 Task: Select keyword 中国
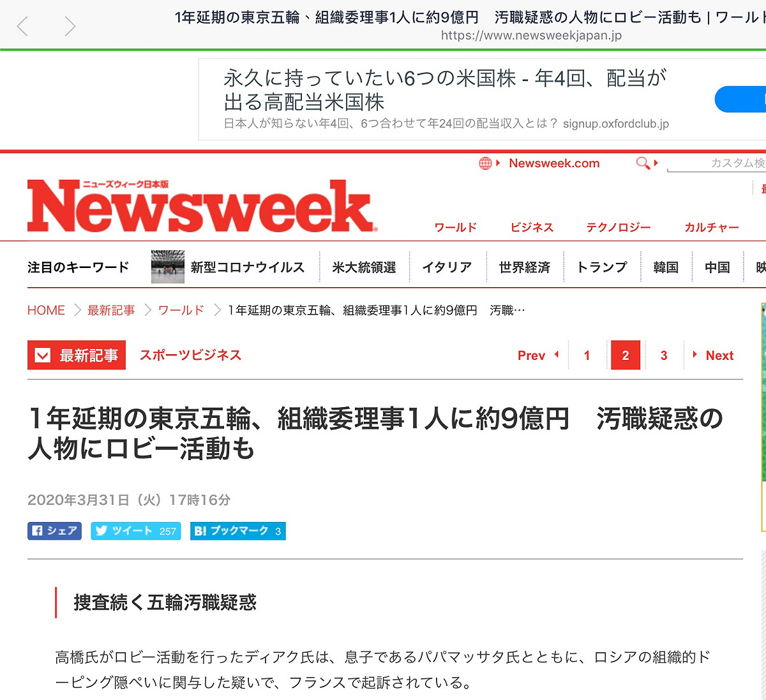717,267
